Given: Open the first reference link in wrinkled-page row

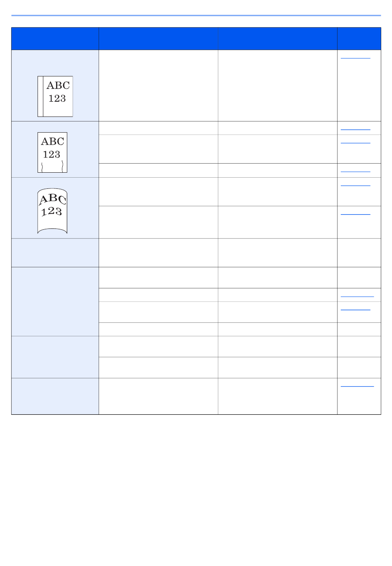Looking at the screenshot, I should 355,129.
